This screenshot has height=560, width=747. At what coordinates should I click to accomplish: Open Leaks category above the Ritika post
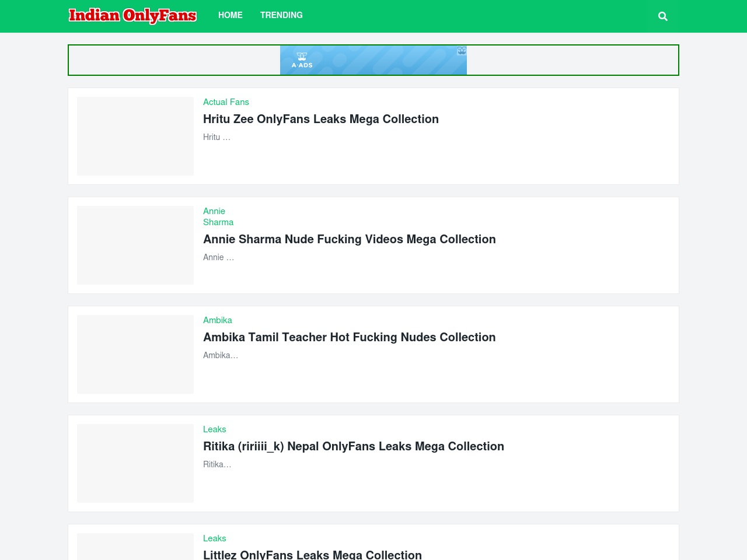tap(214, 429)
